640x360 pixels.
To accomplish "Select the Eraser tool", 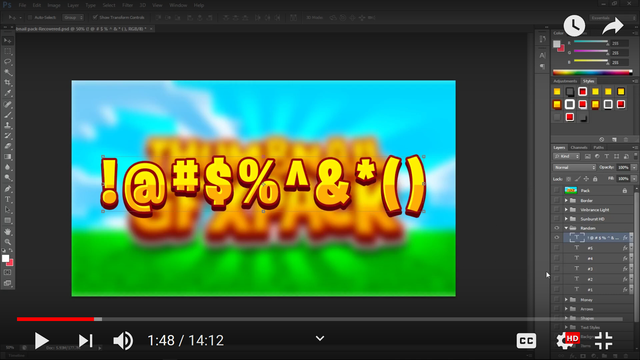I will click(x=7, y=146).
